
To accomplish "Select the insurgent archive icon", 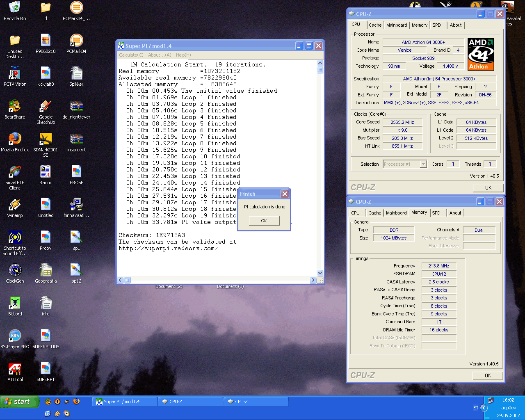I will (x=76, y=142).
